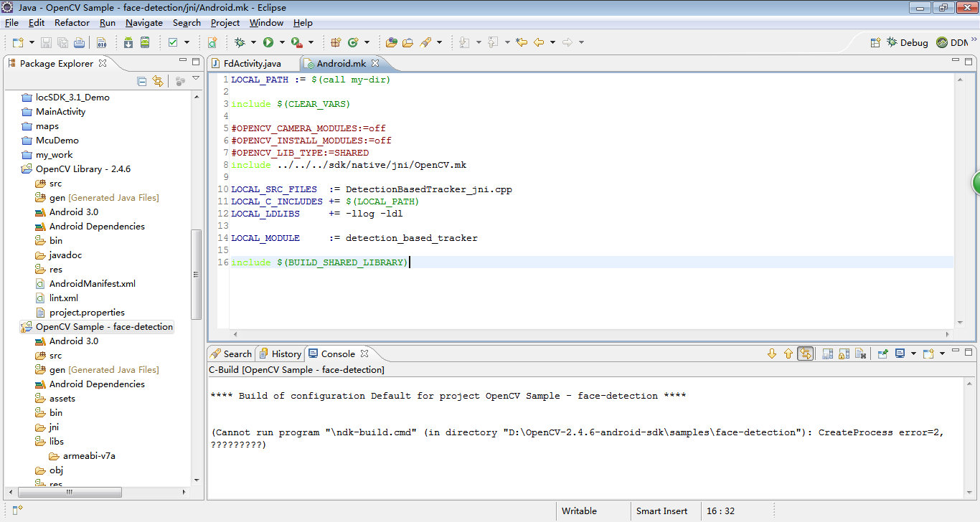Select the McuDemo project
This screenshot has height=522, width=980.
(50, 140)
